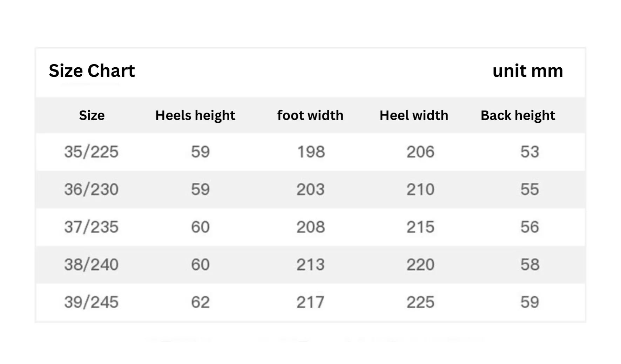The image size is (621, 364).
Task: Select the foot width column header
Action: (x=310, y=115)
